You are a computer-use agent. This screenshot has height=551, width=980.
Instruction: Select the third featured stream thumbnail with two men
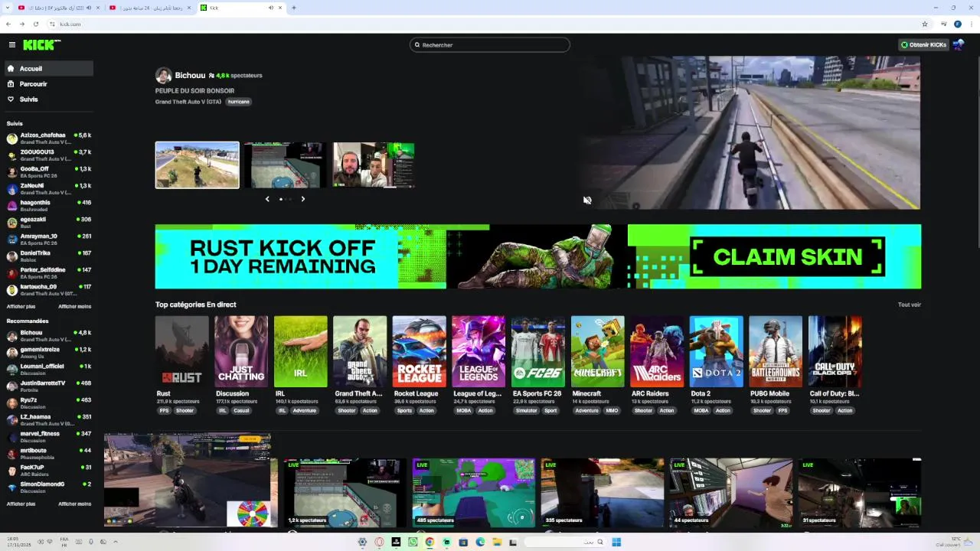point(374,165)
